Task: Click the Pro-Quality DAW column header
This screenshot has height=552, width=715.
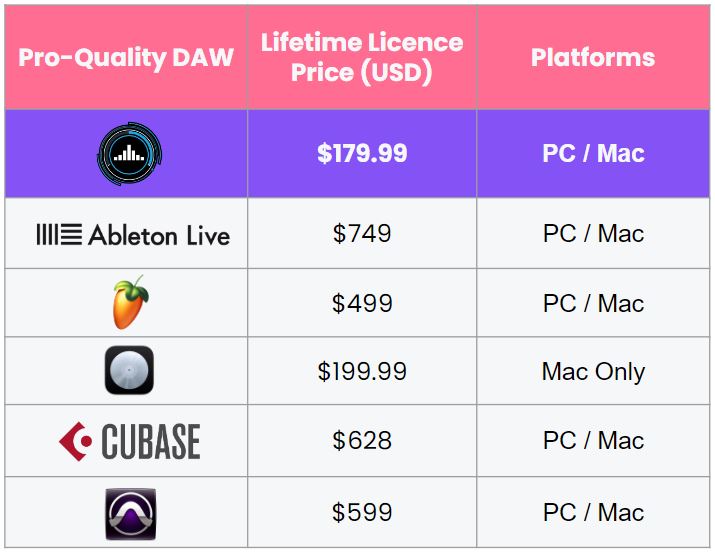Action: [x=126, y=56]
